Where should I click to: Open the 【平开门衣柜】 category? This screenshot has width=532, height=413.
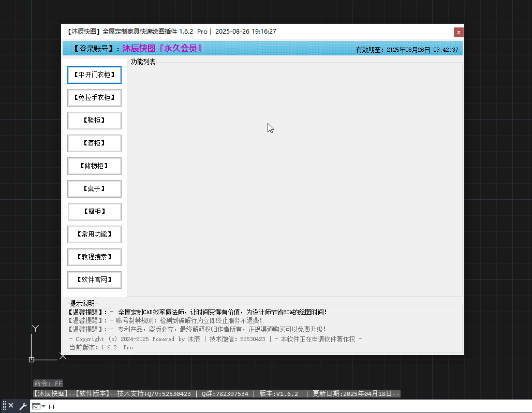(94, 75)
